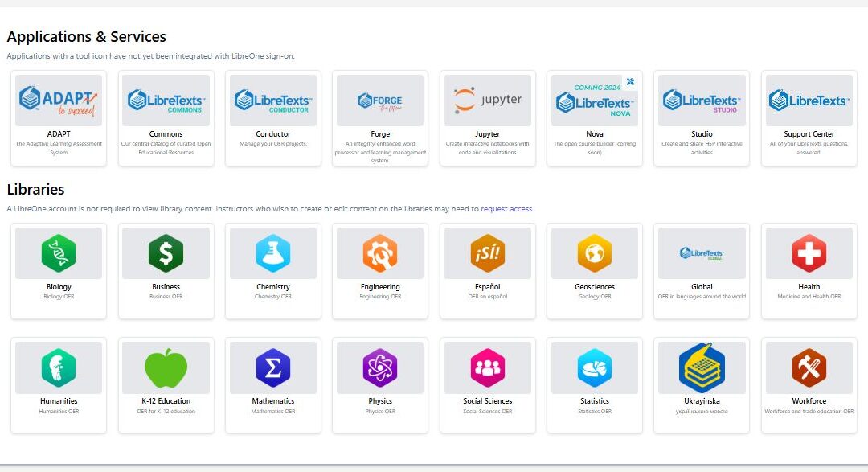The width and height of the screenshot is (868, 472).
Task: Select the Geosciences library title
Action: pos(595,287)
